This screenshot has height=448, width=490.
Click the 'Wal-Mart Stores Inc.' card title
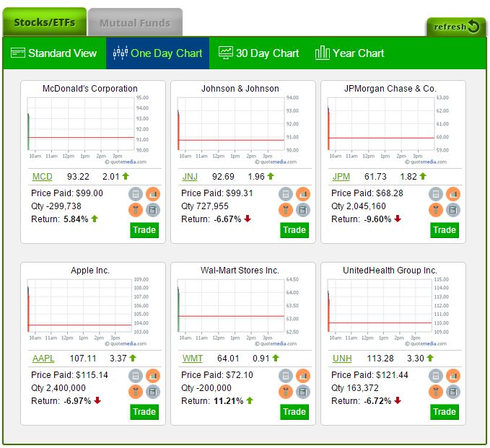[x=240, y=271]
